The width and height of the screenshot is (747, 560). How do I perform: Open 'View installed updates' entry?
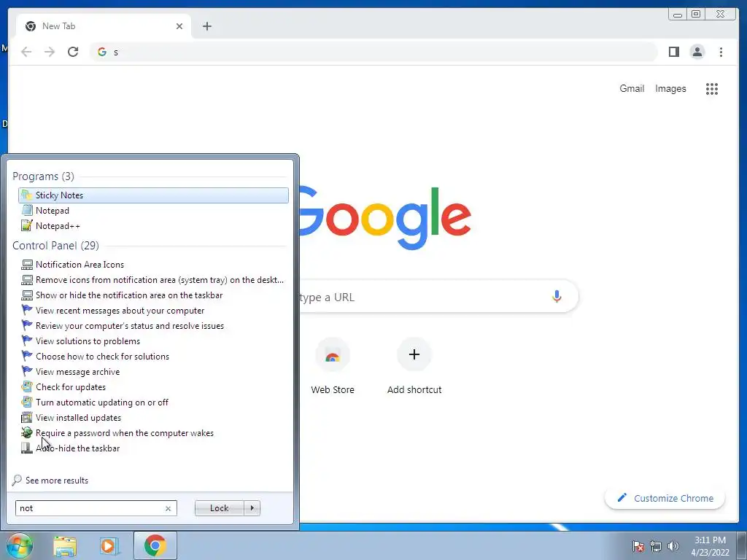pos(78,418)
